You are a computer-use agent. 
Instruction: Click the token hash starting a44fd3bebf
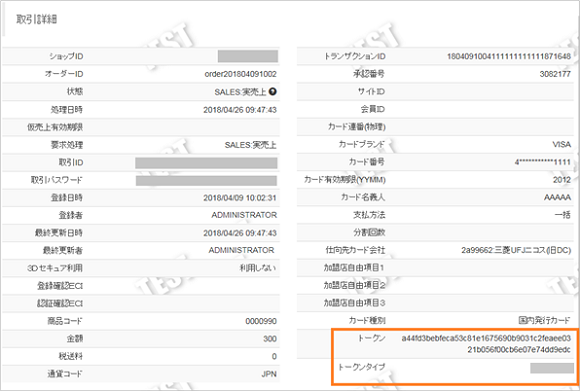pyautogui.click(x=486, y=344)
